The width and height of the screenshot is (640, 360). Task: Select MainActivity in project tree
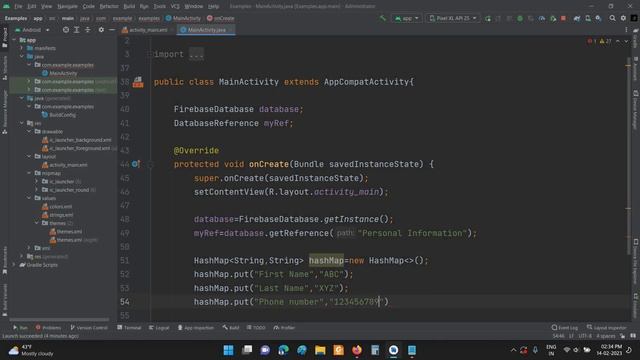coord(60,73)
